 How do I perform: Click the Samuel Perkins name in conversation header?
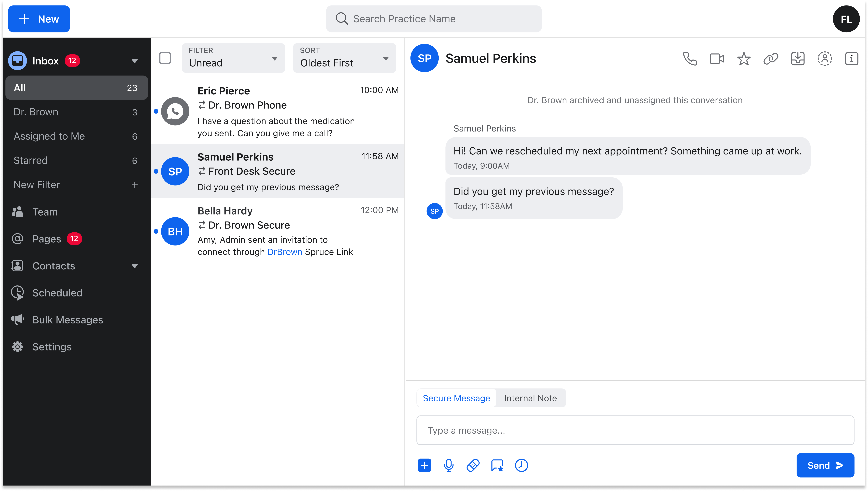coord(491,58)
